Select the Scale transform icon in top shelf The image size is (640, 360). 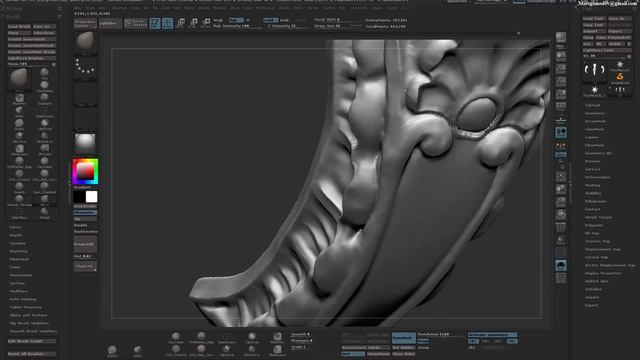(193, 23)
